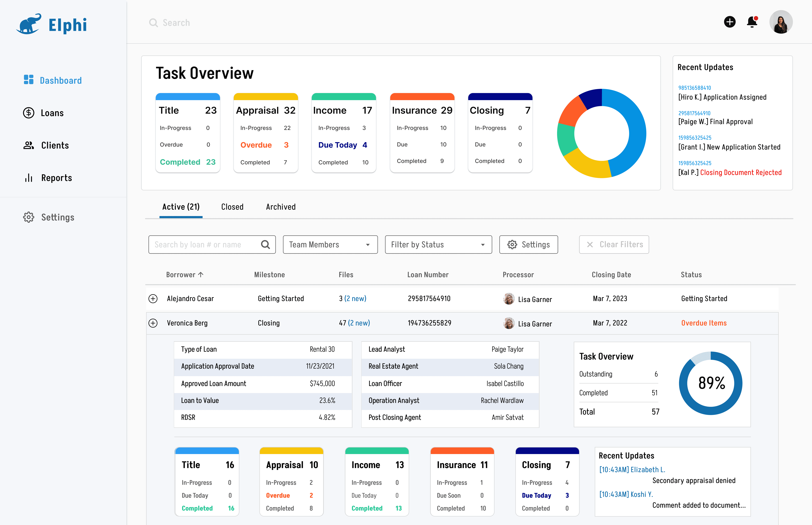Viewport: 812px width, 525px height.
Task: Click the X icon on Clear Filters
Action: point(590,244)
